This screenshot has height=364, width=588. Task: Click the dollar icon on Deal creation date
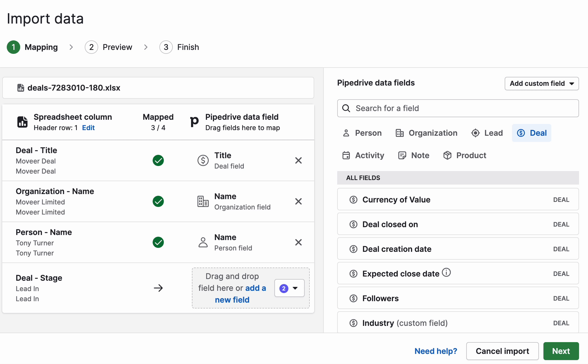pos(353,249)
